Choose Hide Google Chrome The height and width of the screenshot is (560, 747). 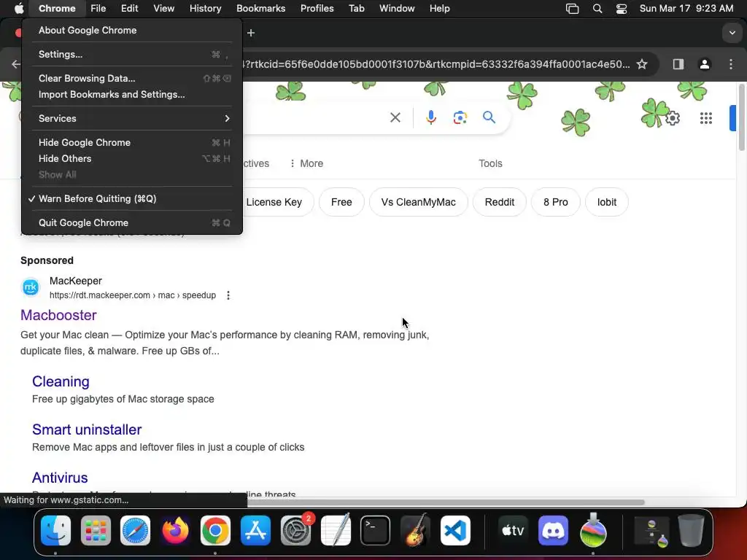click(132, 142)
